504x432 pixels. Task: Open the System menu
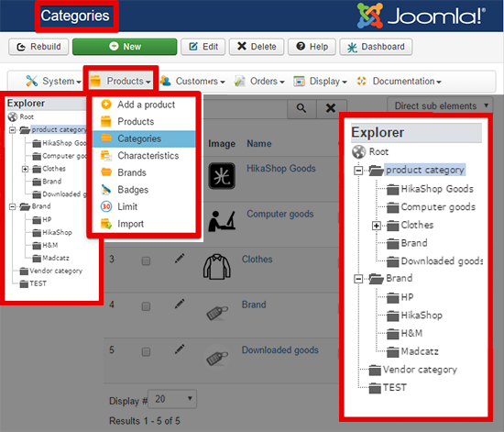pos(53,81)
